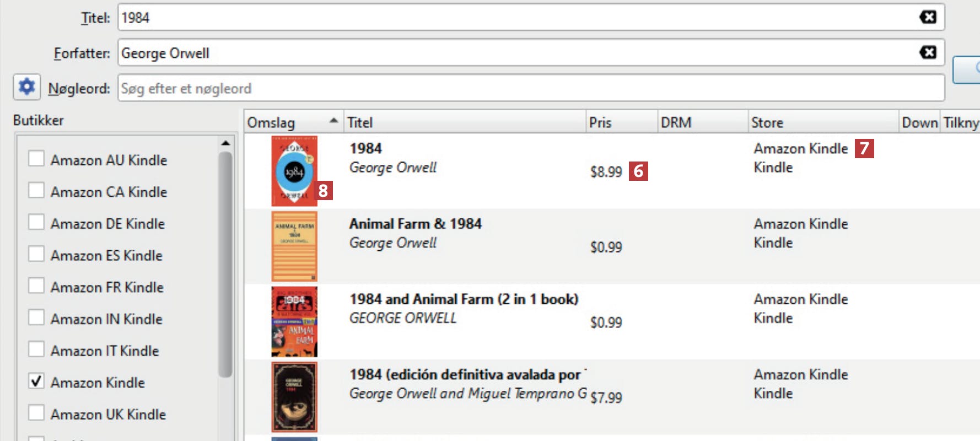Clear the Titel field with its X icon
The height and width of the screenshot is (441, 980).
tap(928, 17)
